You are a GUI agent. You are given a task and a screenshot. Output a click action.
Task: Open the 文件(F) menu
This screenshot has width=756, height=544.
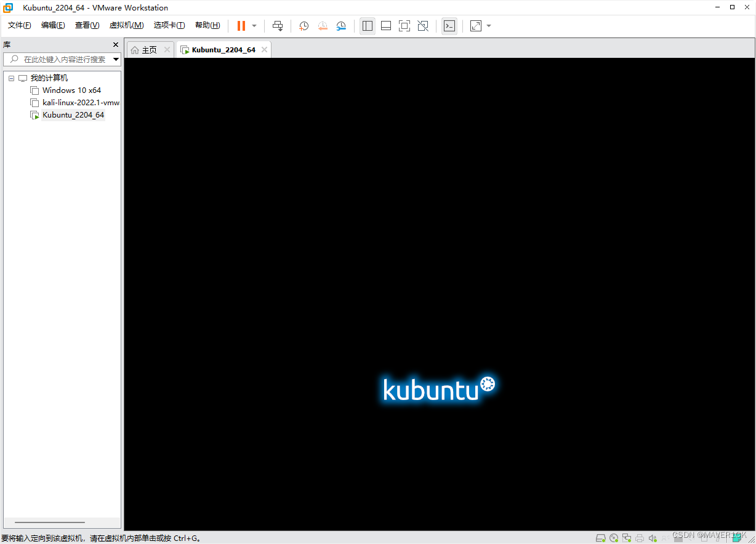20,25
